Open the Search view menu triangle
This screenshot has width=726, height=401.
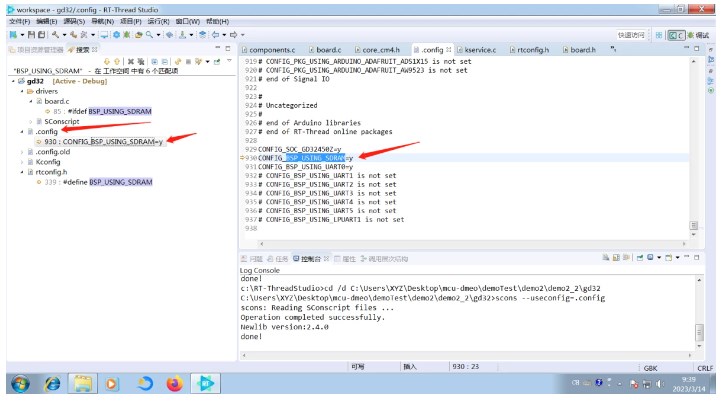click(229, 61)
